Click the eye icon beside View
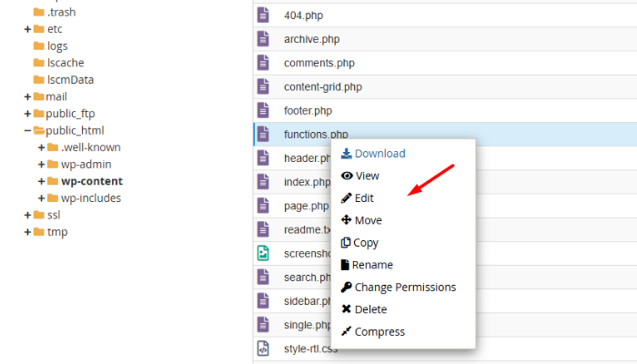This screenshot has width=637, height=364. click(x=346, y=176)
